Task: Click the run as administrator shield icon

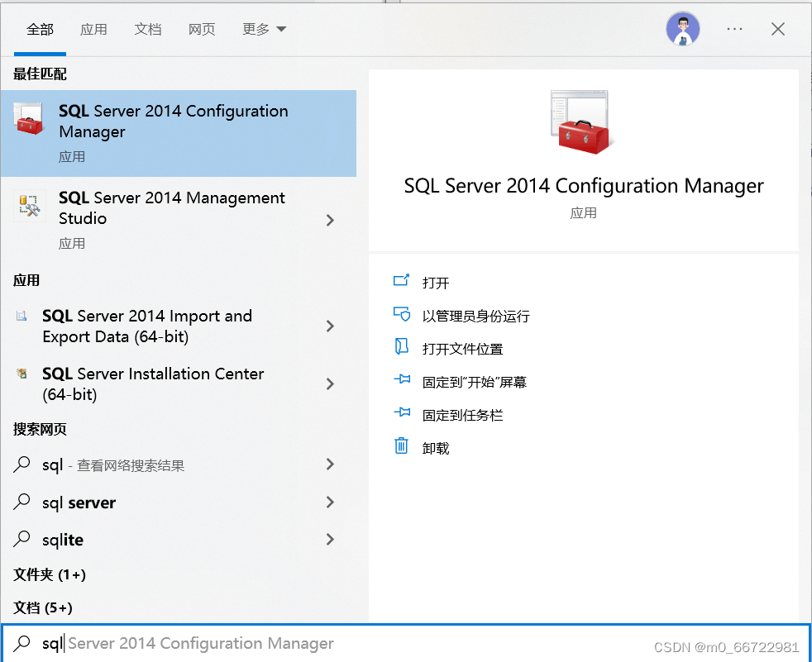Action: click(x=402, y=315)
